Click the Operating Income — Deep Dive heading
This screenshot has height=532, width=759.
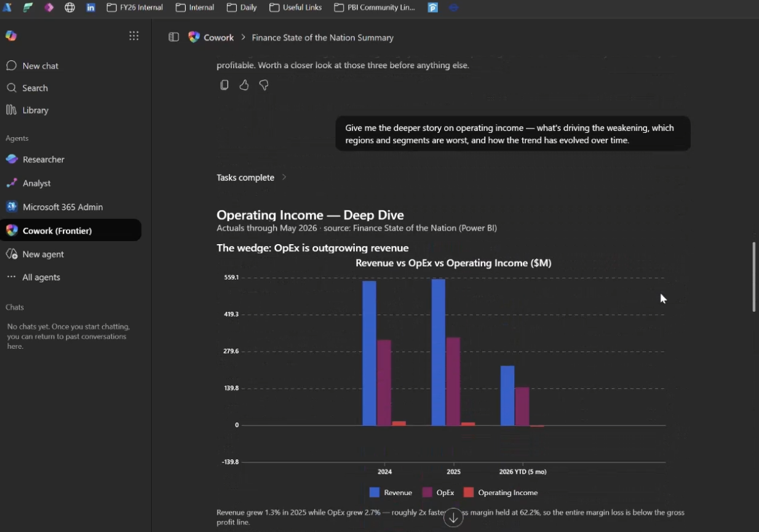[310, 215]
